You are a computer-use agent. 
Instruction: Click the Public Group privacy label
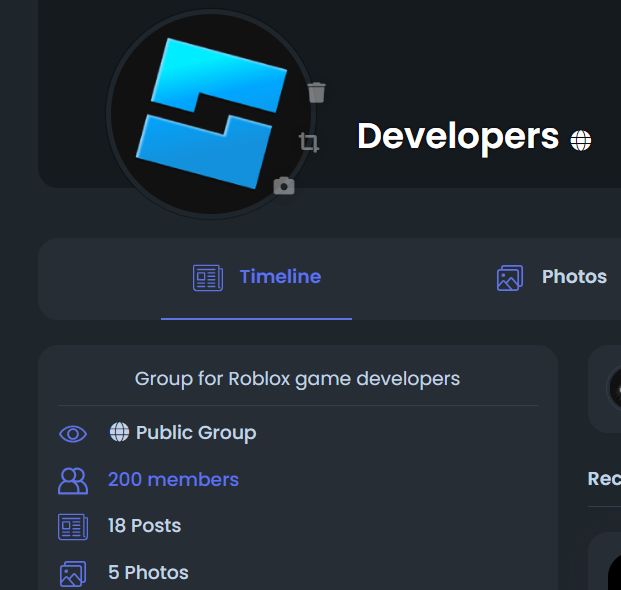tap(196, 433)
